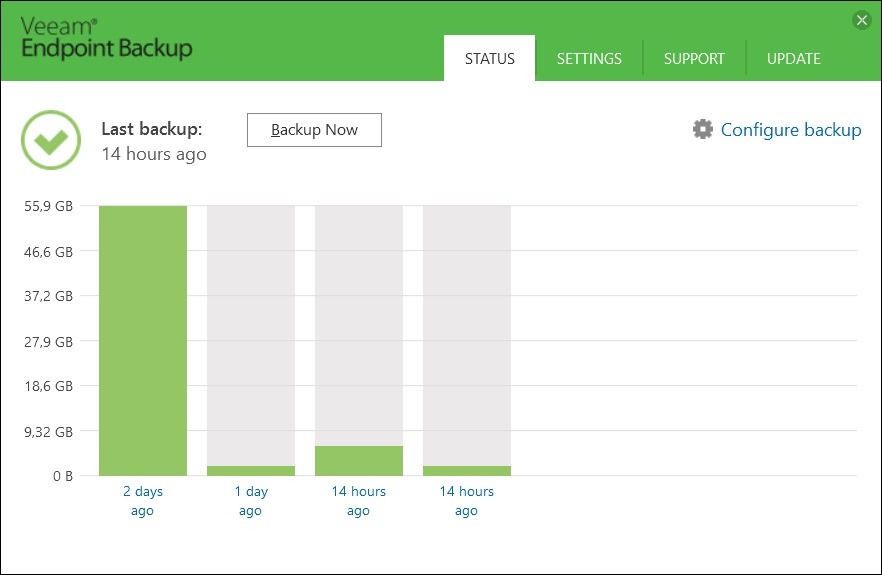Select the taller first 14 hours ago bar
Viewport: 882px width, 575px height.
tap(359, 341)
